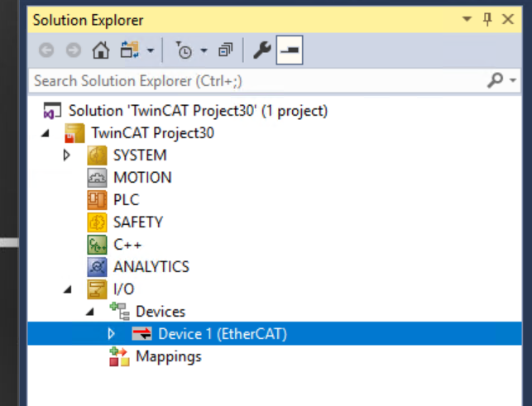Collapse the I/O node
The height and width of the screenshot is (406, 532).
(x=68, y=289)
